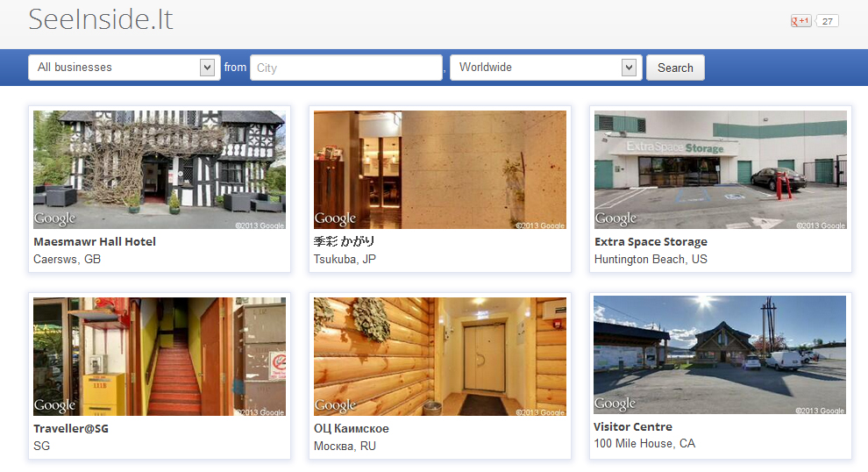This screenshot has height=472, width=868.
Task: Click the SeeInside.It site logo
Action: click(101, 19)
